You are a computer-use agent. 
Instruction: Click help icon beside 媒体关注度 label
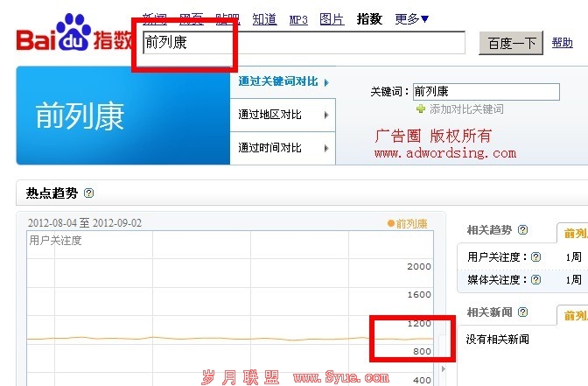point(535,280)
